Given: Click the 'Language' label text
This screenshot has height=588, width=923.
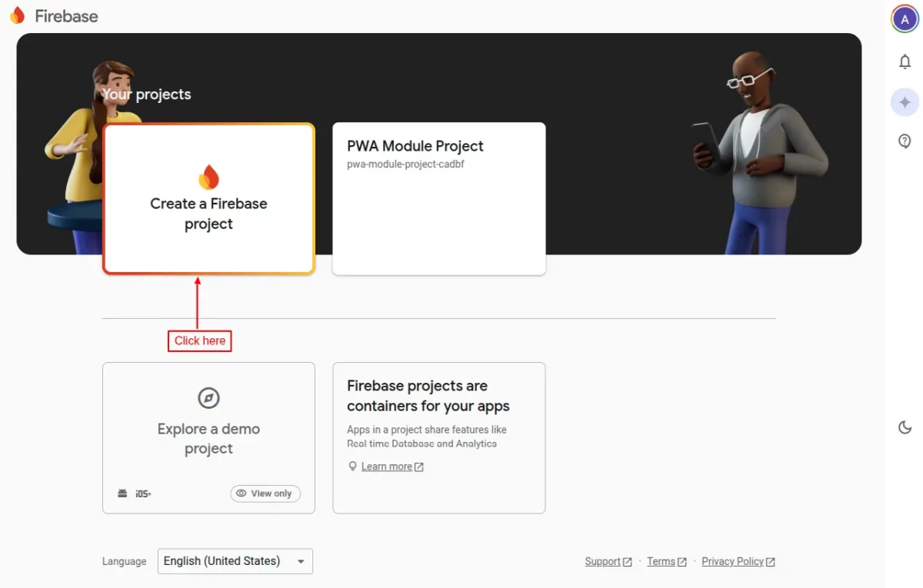Looking at the screenshot, I should (124, 562).
